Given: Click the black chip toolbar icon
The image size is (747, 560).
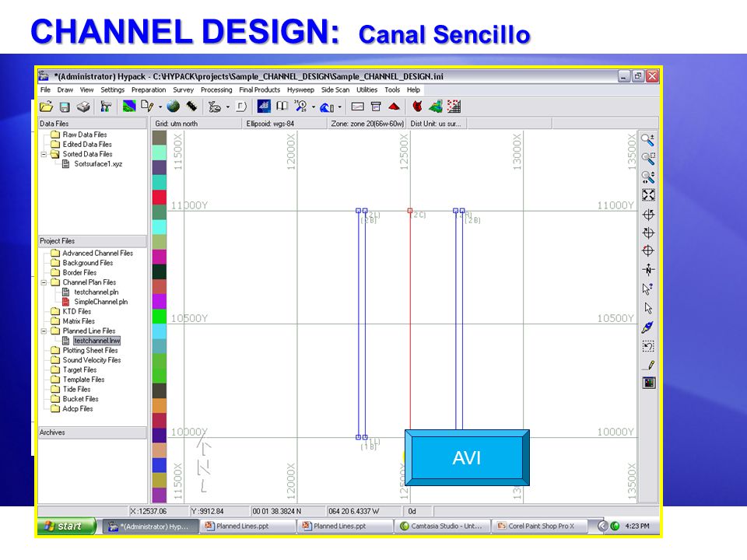Looking at the screenshot, I should tap(191, 107).
